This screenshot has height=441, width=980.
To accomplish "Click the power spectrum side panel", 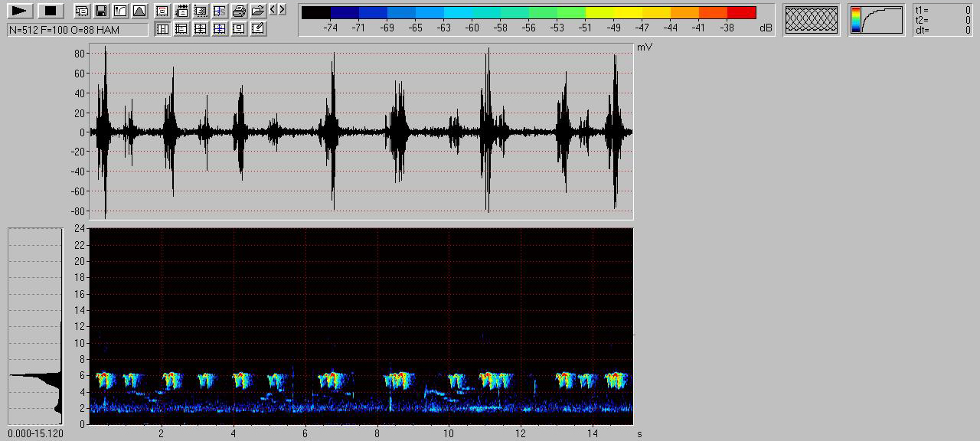I will pyautogui.click(x=35, y=325).
